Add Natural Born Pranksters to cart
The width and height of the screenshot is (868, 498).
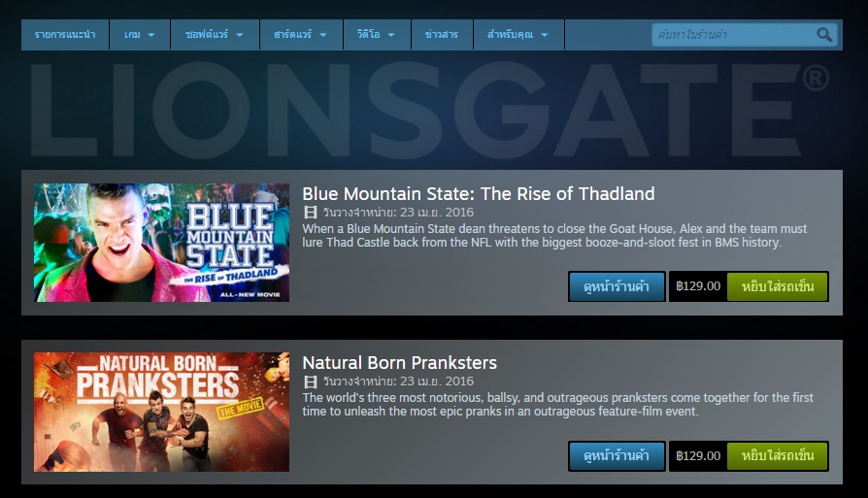click(777, 456)
